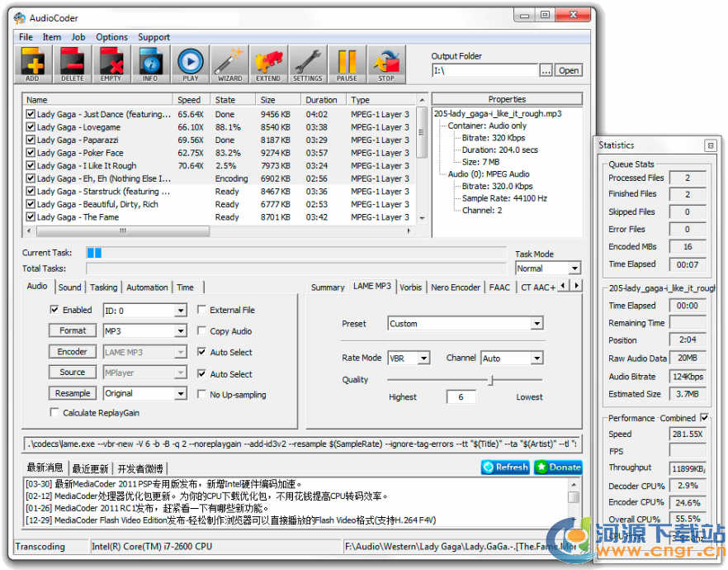Uncheck Lady Gaga - Poker Face file

tap(31, 152)
